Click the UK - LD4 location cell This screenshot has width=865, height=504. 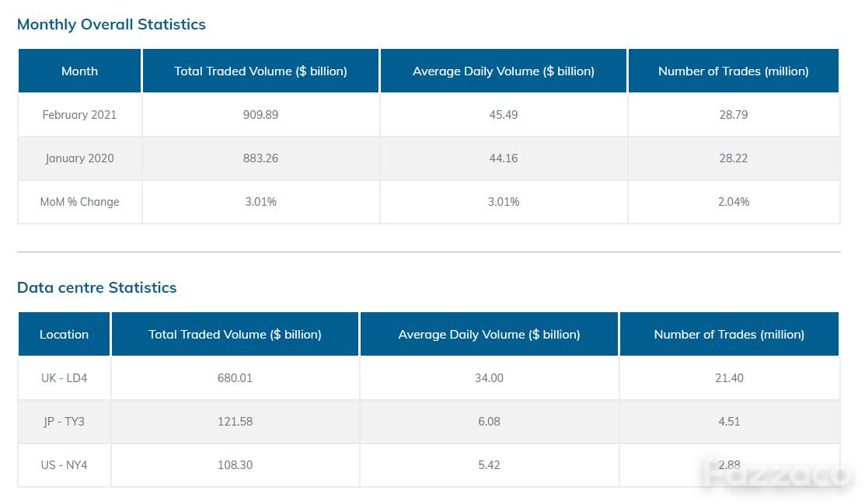(x=64, y=377)
